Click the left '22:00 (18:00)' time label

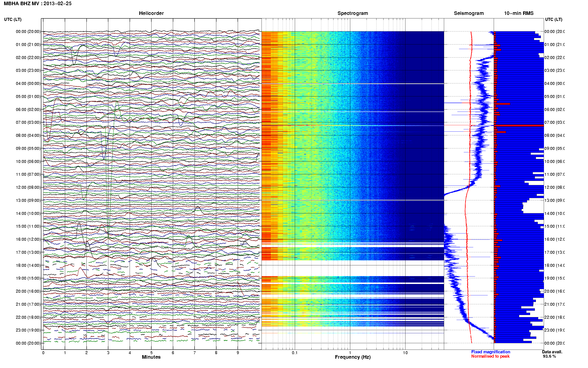tap(28, 317)
